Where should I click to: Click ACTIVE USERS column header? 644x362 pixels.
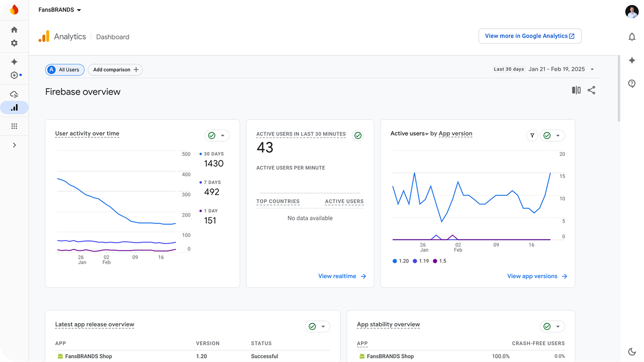344,201
